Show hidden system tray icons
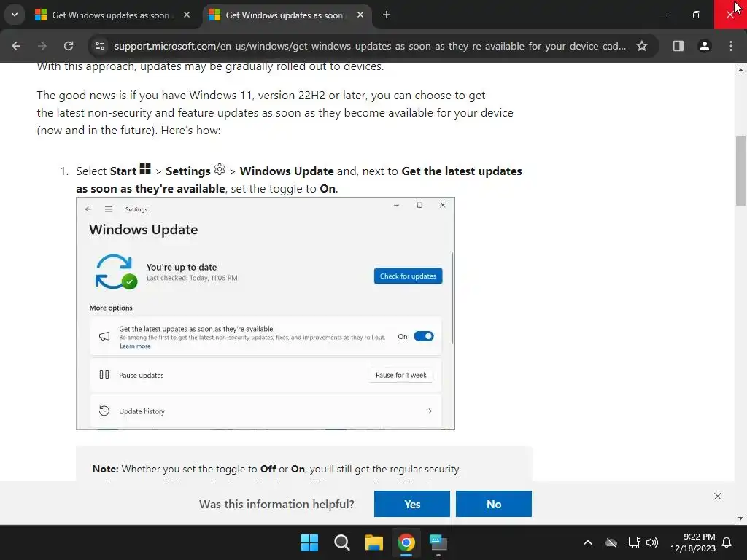This screenshot has width=747, height=560. (588, 542)
